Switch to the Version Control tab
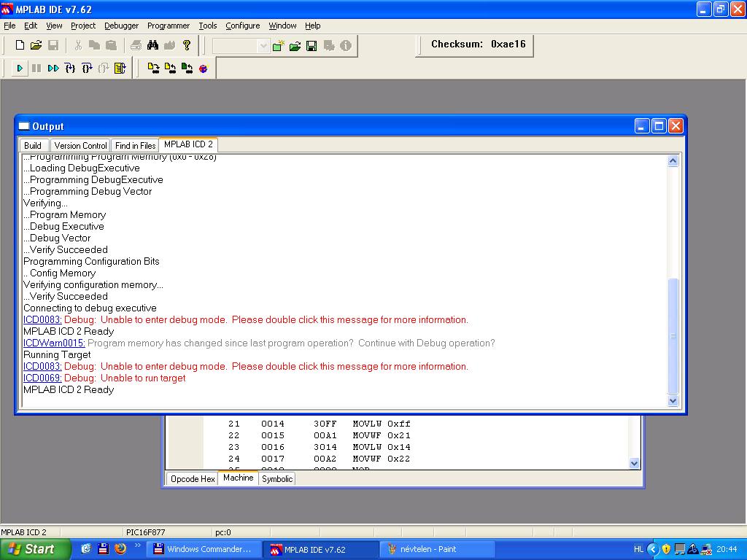Screen dimensions: 747x560 [x=80, y=146]
